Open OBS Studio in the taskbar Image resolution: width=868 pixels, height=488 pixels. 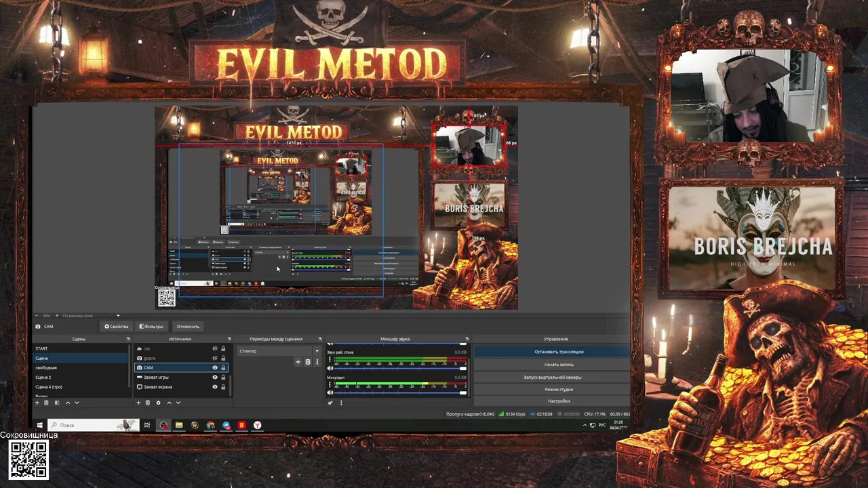[163, 426]
